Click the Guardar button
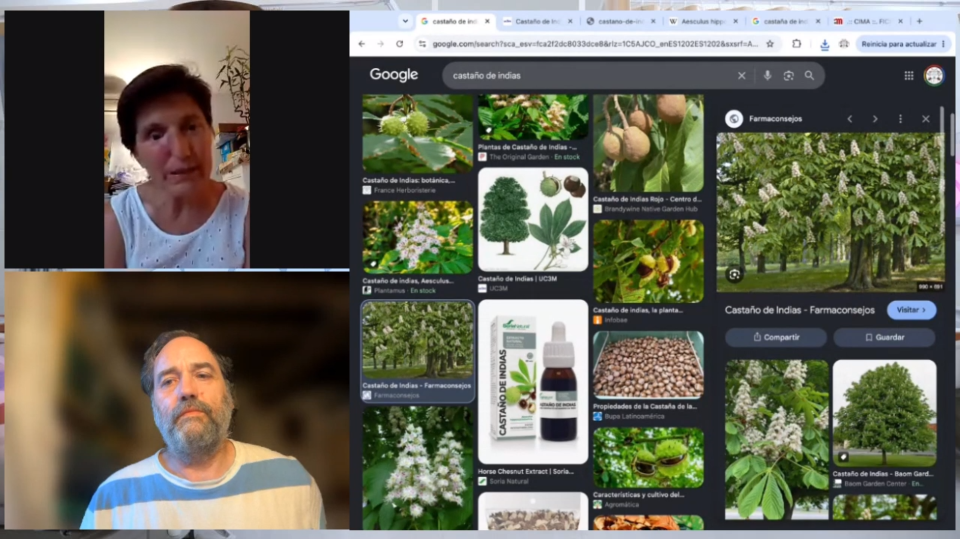Screen dimensions: 960x539 884,337
